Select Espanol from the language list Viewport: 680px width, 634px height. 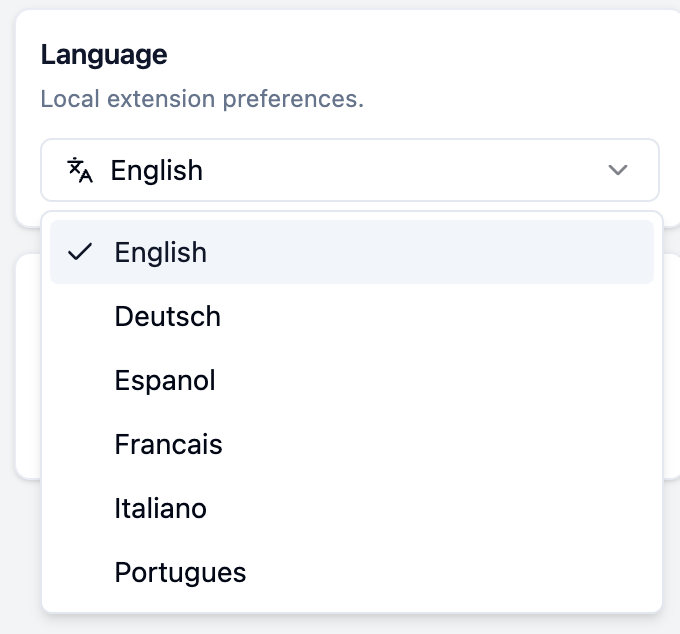165,381
